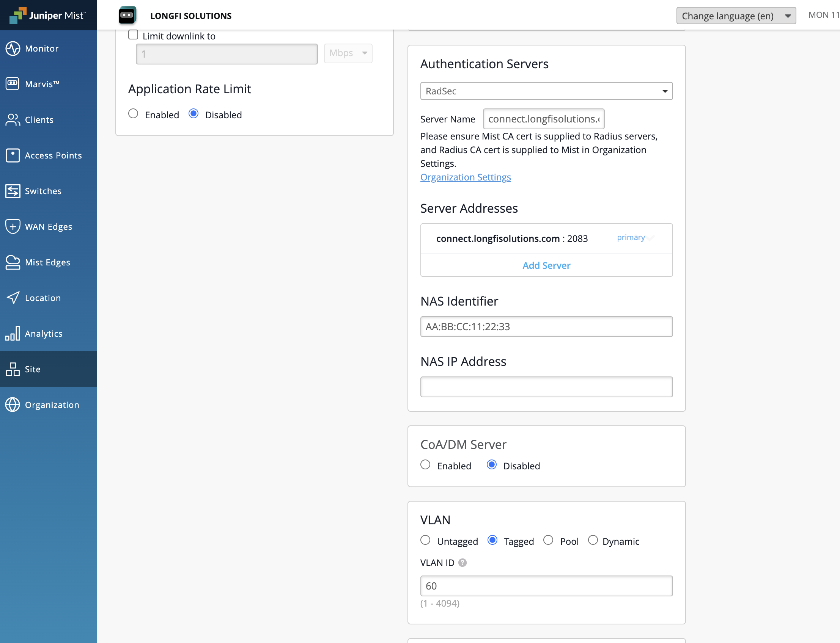Click the VLAN ID input field

[x=546, y=586]
